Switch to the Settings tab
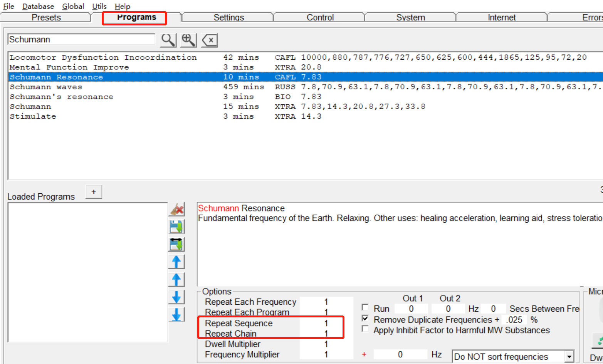The image size is (603, 364). click(x=228, y=18)
